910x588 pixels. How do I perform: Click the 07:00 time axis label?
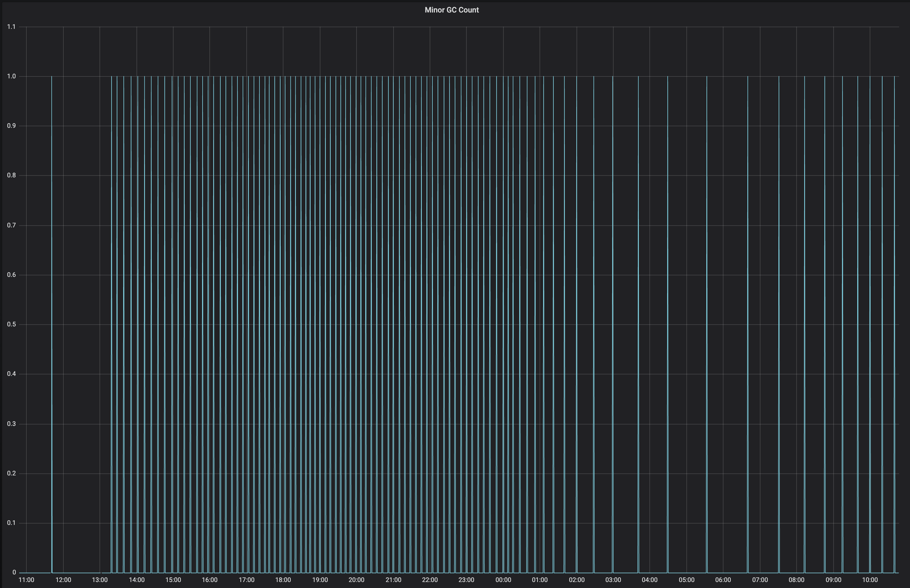pos(760,580)
